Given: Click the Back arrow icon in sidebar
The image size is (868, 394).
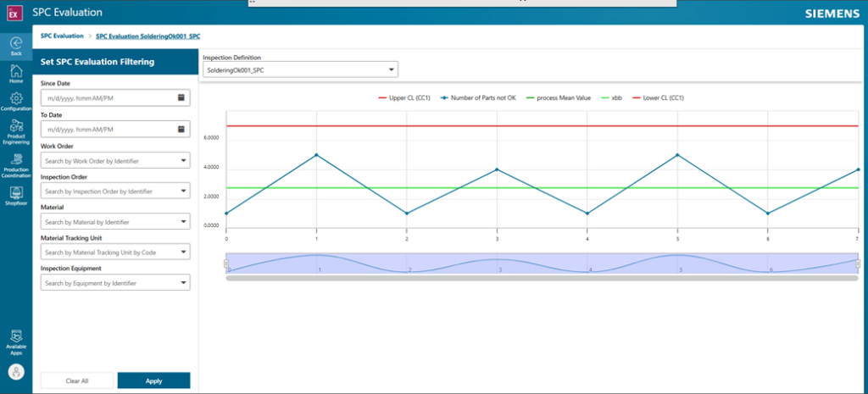Looking at the screenshot, I should [x=15, y=43].
